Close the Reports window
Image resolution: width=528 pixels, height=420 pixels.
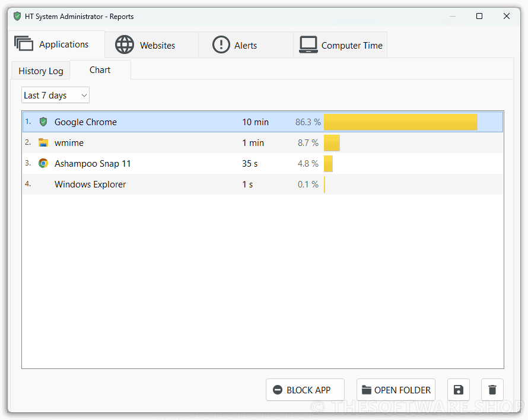pyautogui.click(x=507, y=16)
